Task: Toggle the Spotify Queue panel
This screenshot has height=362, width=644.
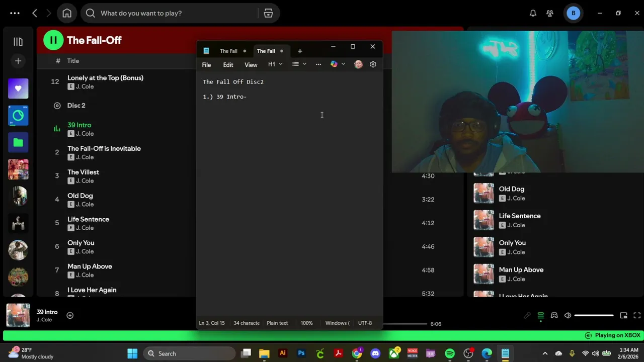Action: pyautogui.click(x=540, y=316)
